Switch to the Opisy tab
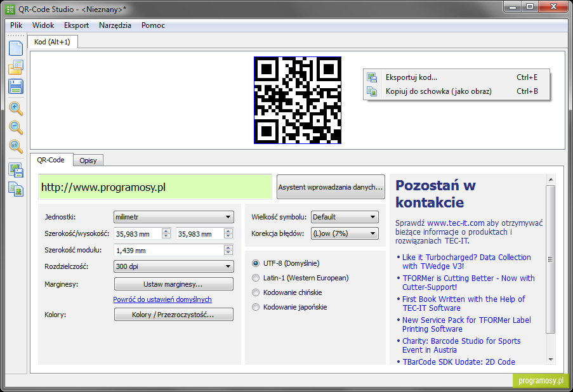Image resolution: width=573 pixels, height=392 pixels. [88, 160]
